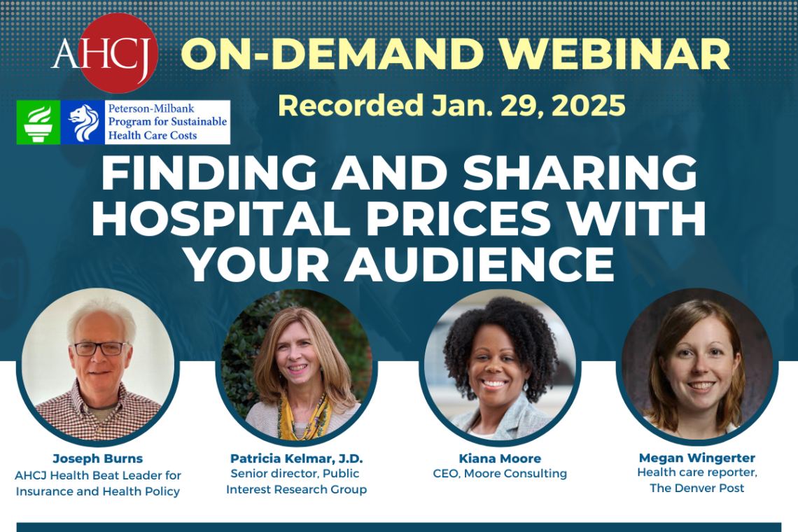Click the Kiana Moore name label
798x532 pixels.
click(500, 459)
